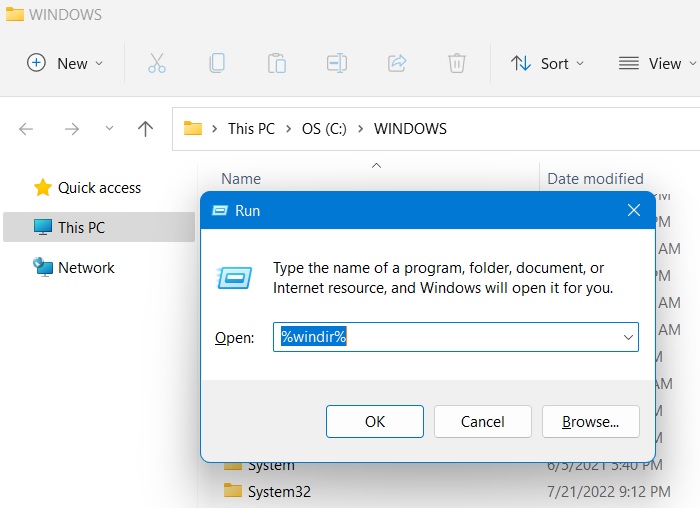The height and width of the screenshot is (508, 700).
Task: Click OS (C:) in address breadcrumb
Action: tap(324, 129)
